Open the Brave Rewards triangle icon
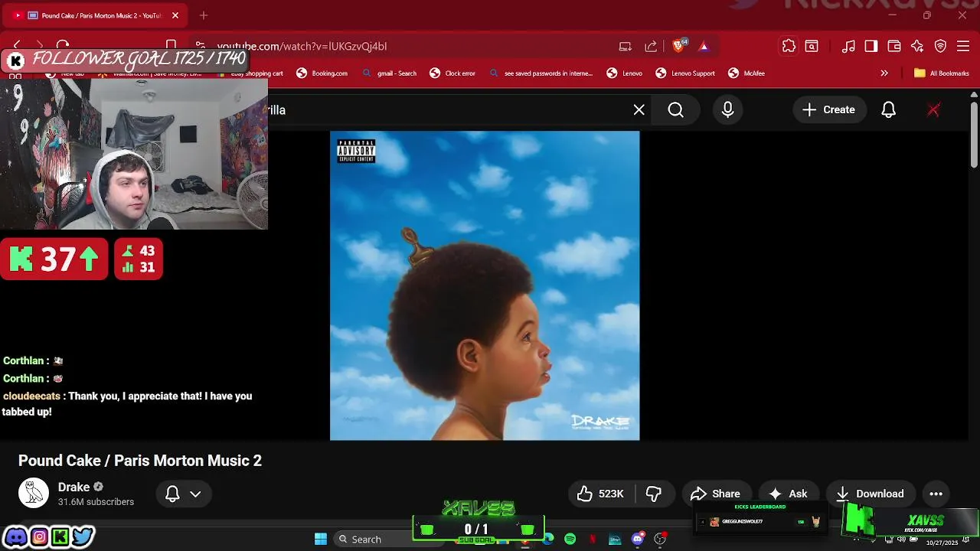980x551 pixels. click(x=704, y=47)
